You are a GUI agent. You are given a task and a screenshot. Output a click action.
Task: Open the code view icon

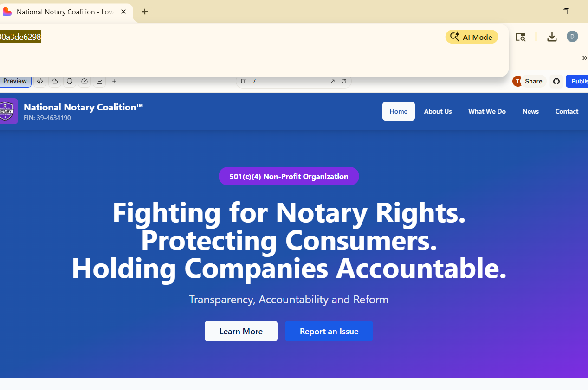40,81
